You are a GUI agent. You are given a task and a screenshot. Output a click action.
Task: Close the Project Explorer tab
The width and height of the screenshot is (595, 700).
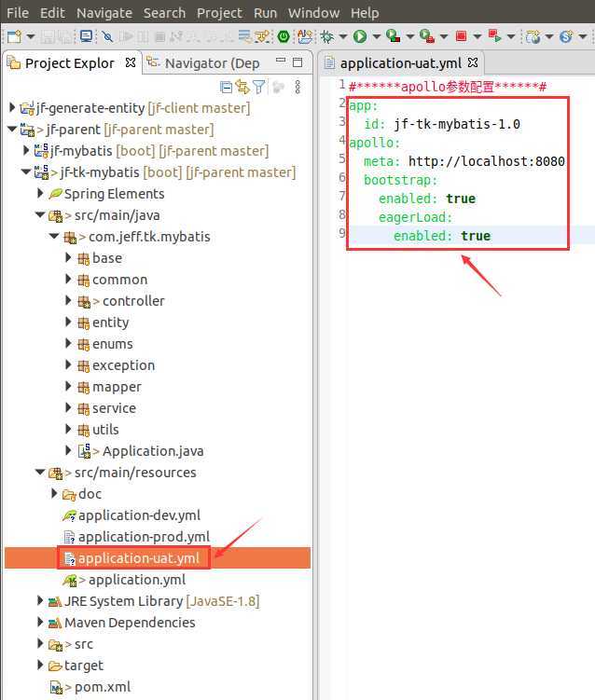tap(131, 62)
